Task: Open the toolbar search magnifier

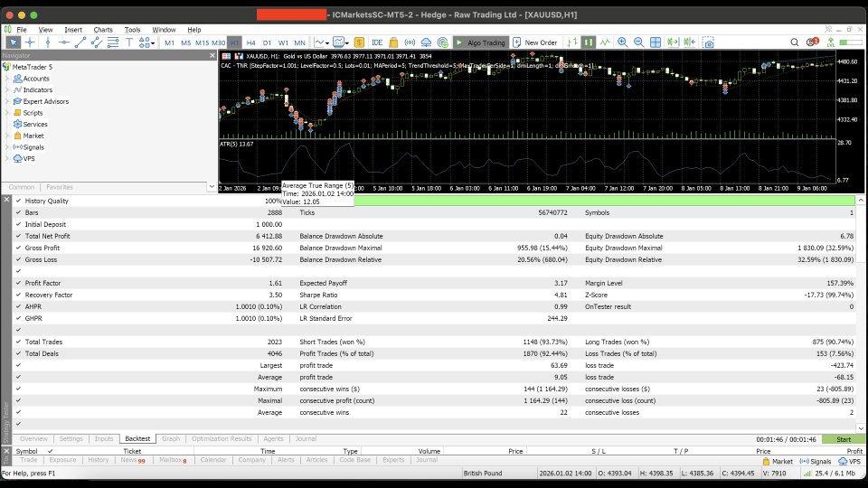Action: [x=795, y=42]
